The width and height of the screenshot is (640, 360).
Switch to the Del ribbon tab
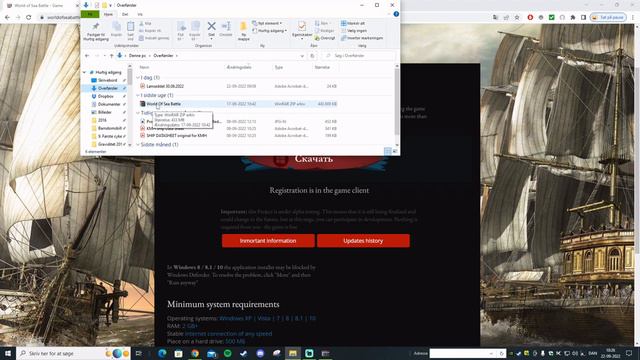pyautogui.click(x=125, y=14)
